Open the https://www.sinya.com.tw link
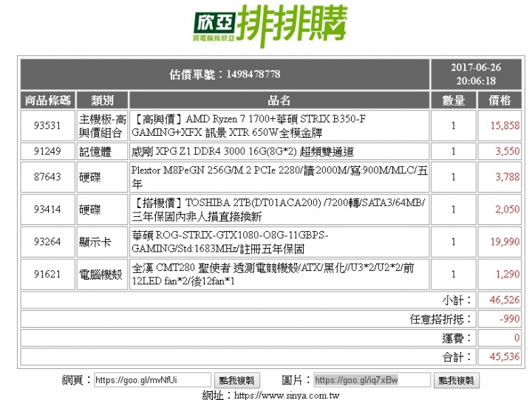Viewport: 532px width, 400px height. tap(287, 396)
